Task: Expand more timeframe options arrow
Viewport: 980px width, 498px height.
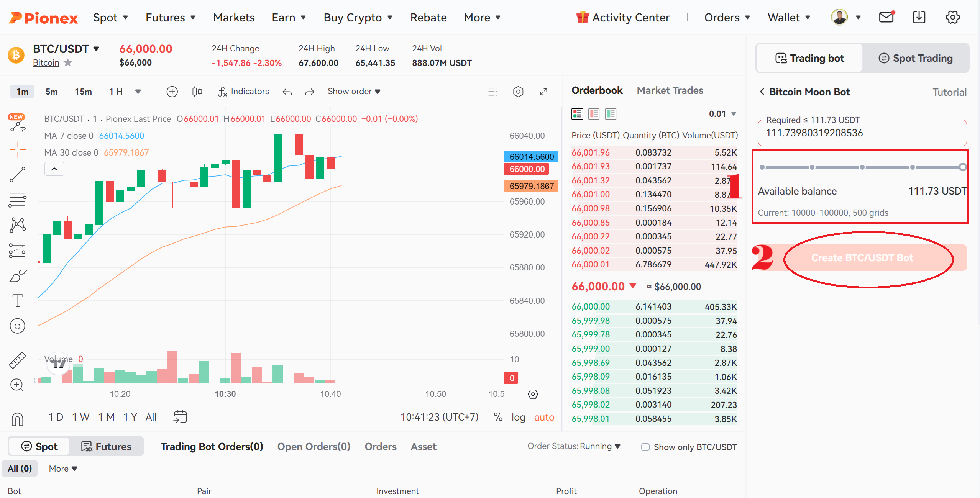Action: tap(138, 92)
